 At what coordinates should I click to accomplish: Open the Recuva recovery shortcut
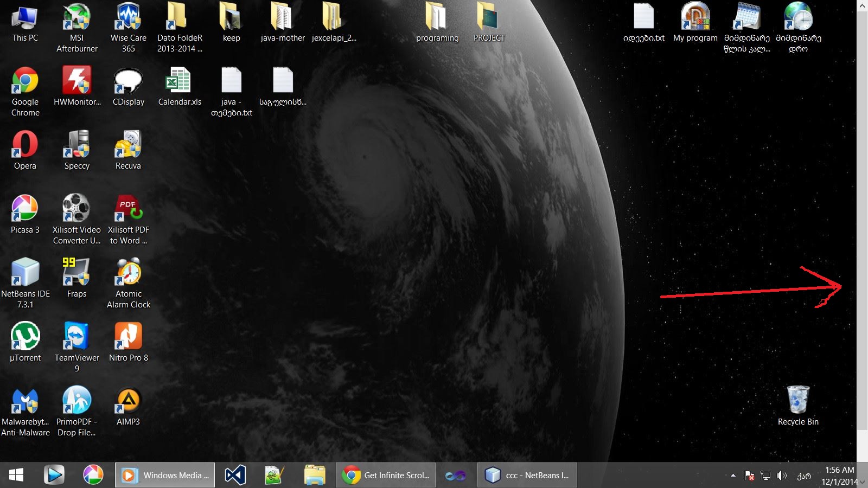[x=128, y=145]
